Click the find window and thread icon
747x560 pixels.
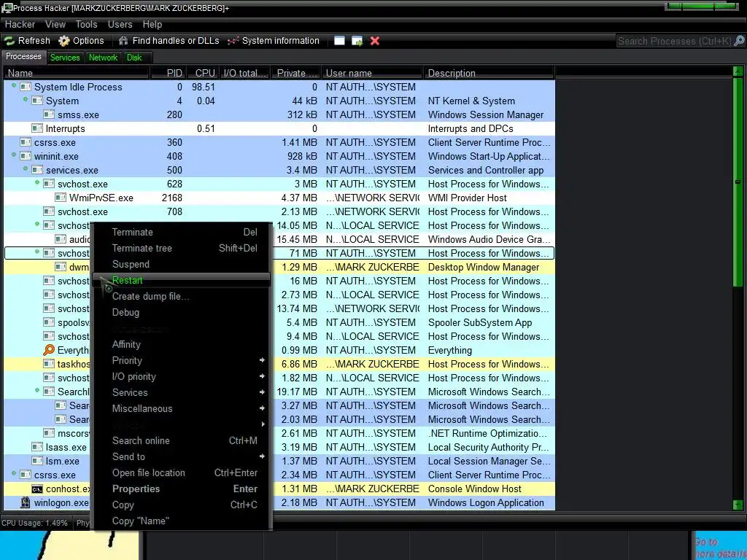357,41
